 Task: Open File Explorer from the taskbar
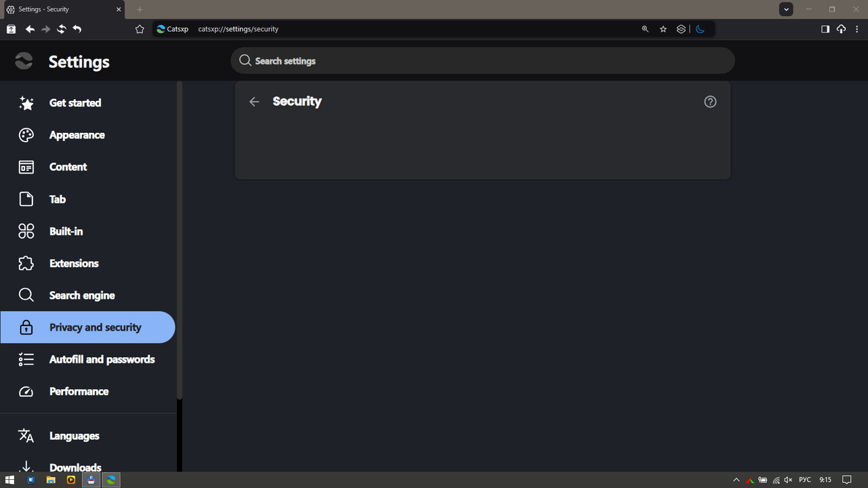pos(51,480)
